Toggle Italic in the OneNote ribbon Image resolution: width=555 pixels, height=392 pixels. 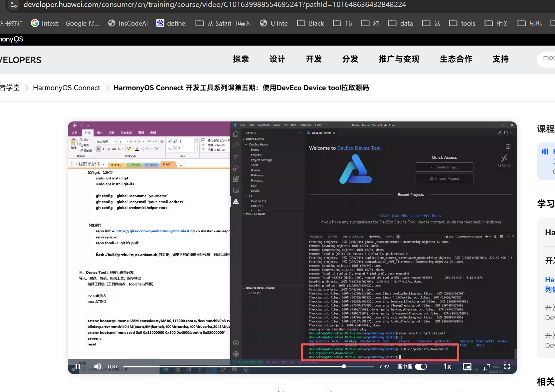point(103,149)
